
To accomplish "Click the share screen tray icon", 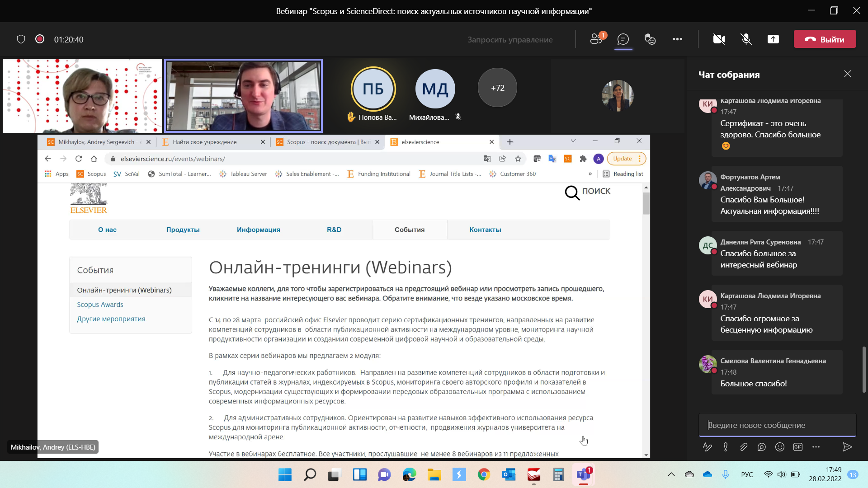I will tap(773, 39).
